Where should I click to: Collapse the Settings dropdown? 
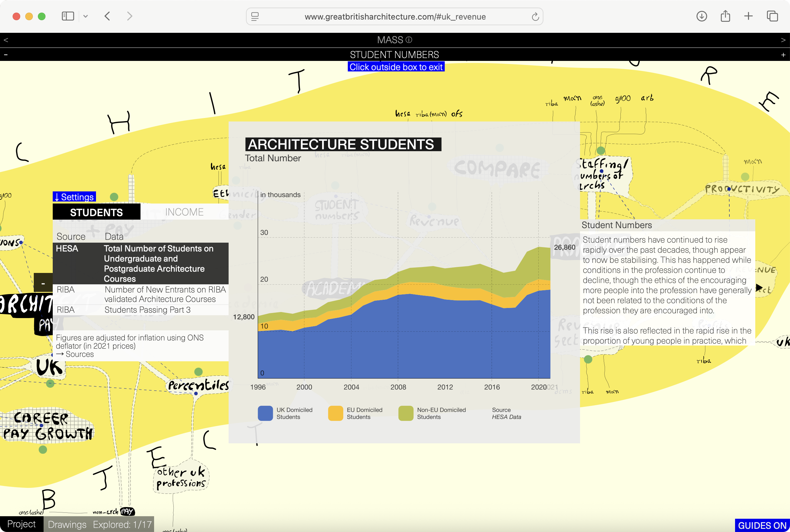(74, 197)
